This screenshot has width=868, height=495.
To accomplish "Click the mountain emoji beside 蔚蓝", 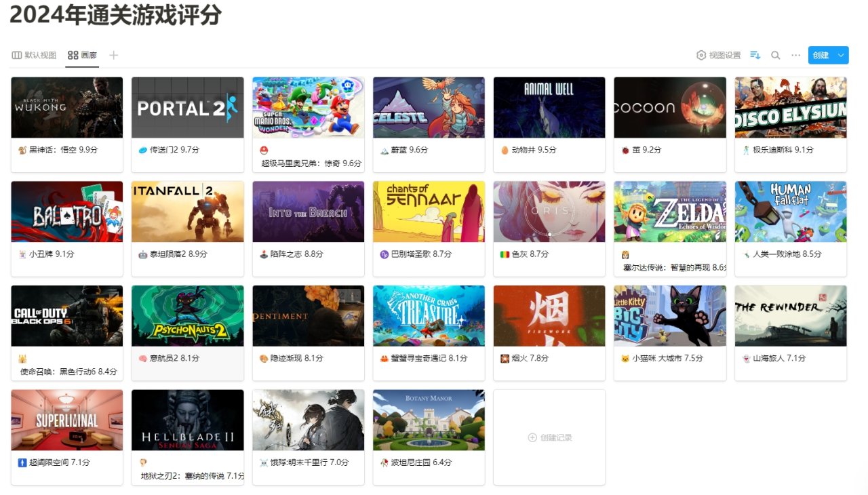I will click(384, 150).
